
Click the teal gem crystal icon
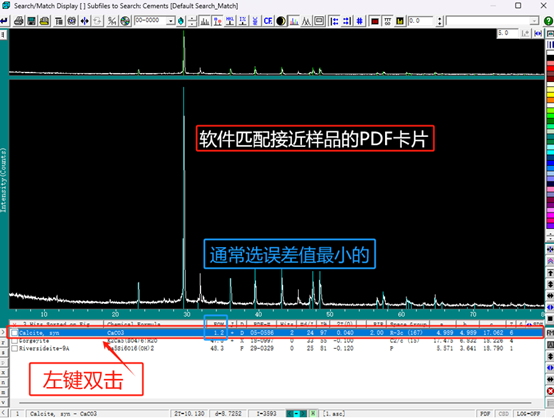point(181,21)
